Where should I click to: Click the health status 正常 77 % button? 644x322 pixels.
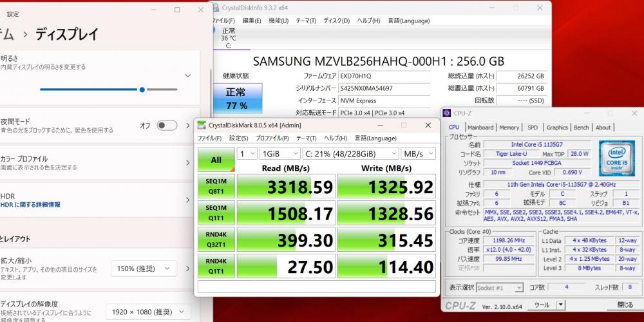pyautogui.click(x=238, y=98)
